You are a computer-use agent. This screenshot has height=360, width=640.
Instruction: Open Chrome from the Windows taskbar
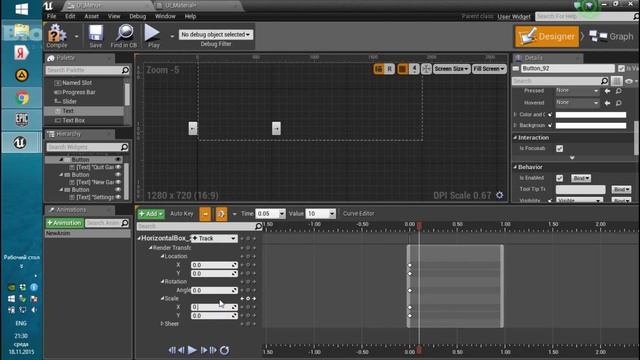[22, 98]
